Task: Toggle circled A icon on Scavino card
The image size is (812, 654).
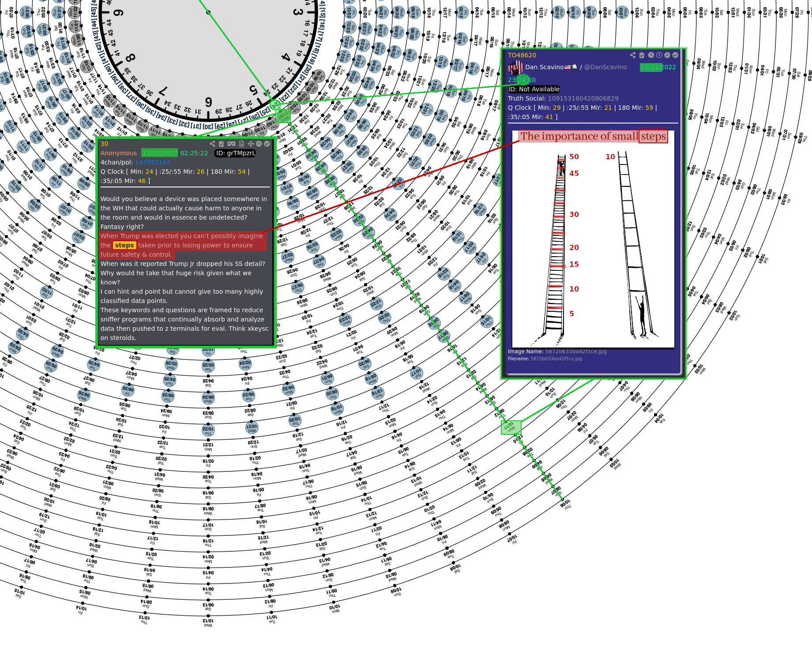Action: point(667,55)
